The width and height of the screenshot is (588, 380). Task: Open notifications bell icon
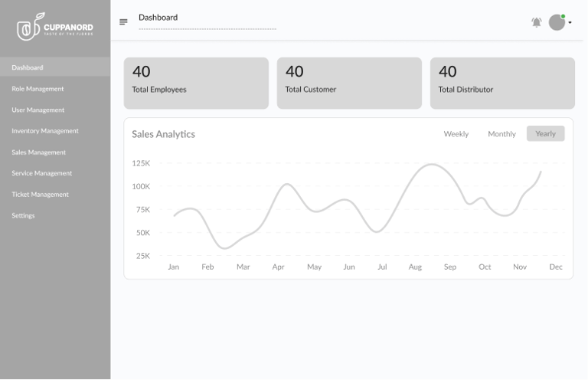(x=536, y=22)
